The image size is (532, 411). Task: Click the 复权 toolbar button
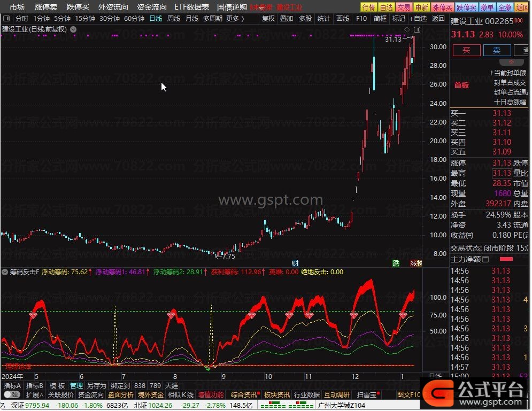(268, 19)
